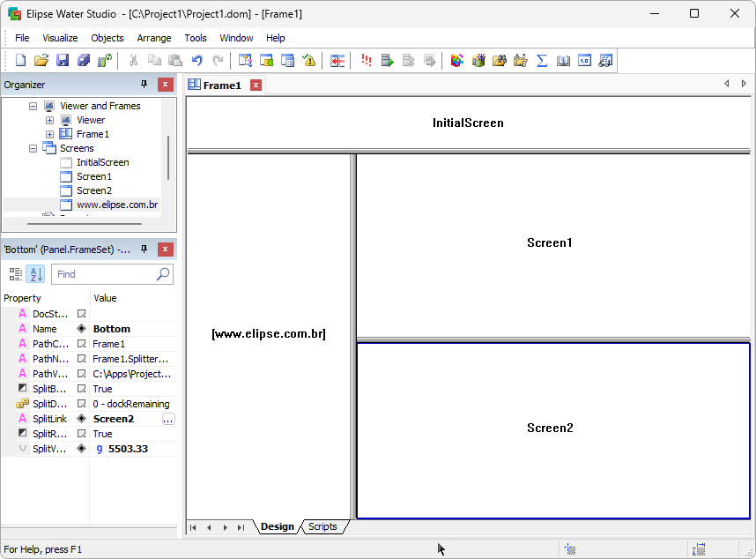Click the New document toolbar icon

click(20, 61)
